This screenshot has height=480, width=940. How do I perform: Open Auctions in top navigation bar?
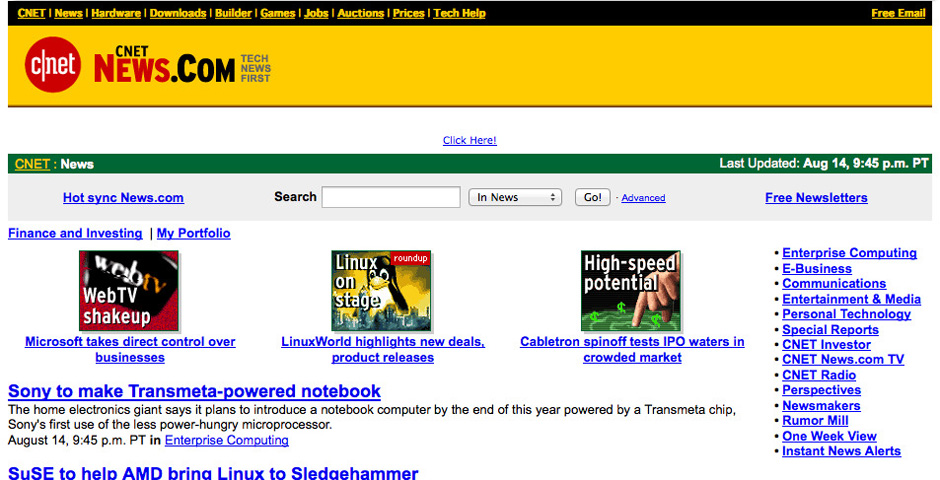[360, 13]
